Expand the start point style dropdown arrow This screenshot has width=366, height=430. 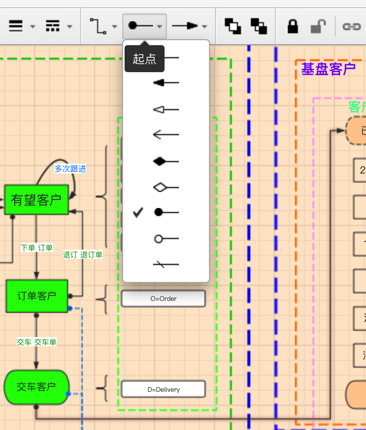(159, 26)
